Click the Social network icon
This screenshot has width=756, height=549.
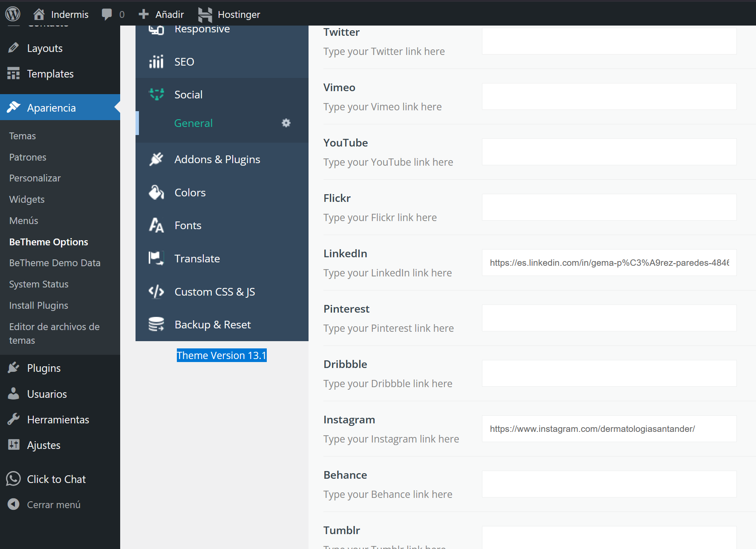click(156, 94)
